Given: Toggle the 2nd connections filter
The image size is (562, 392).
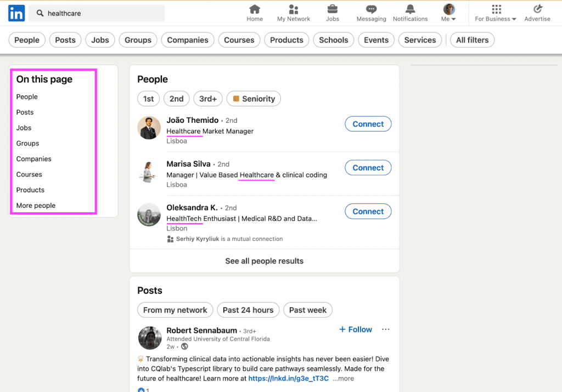Looking at the screenshot, I should (176, 99).
